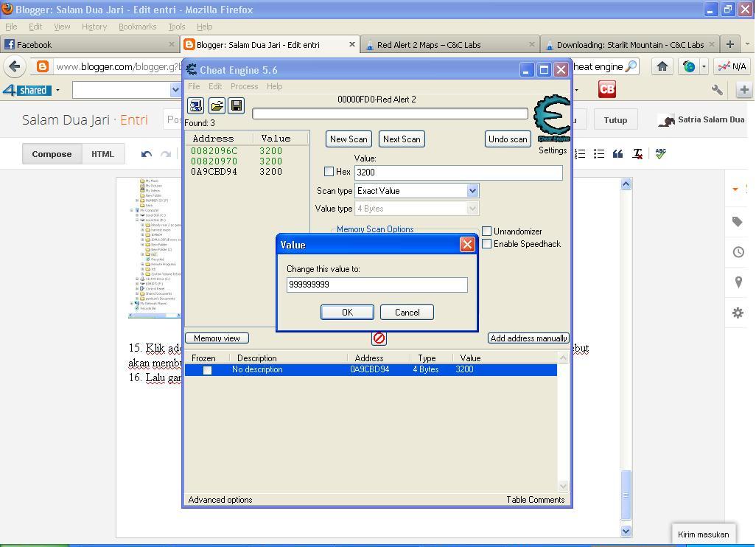Confirm value change with OK button
Screen dimensions: 756x547
click(347, 312)
